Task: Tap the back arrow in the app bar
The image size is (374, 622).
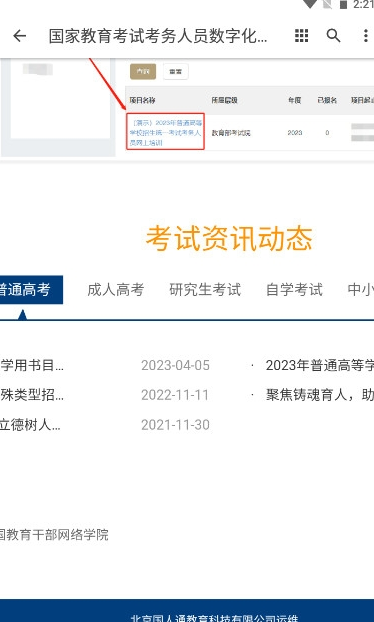Action: (x=19, y=36)
